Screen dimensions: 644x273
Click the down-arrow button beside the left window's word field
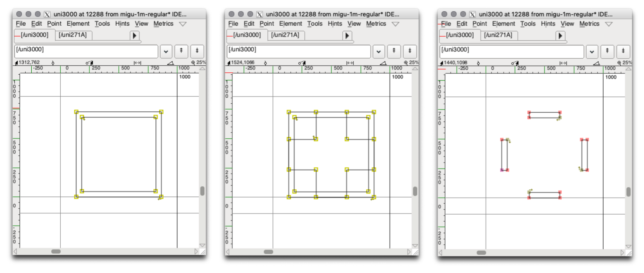[197, 51]
